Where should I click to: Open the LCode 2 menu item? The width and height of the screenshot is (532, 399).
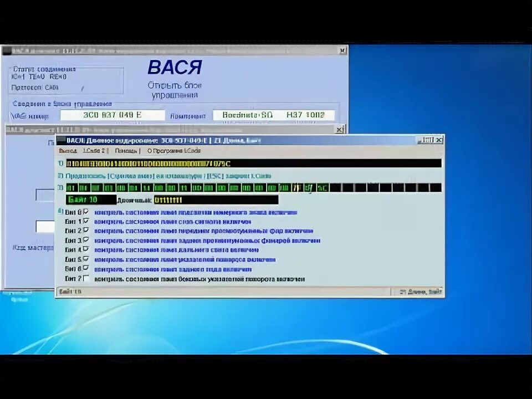click(94, 151)
